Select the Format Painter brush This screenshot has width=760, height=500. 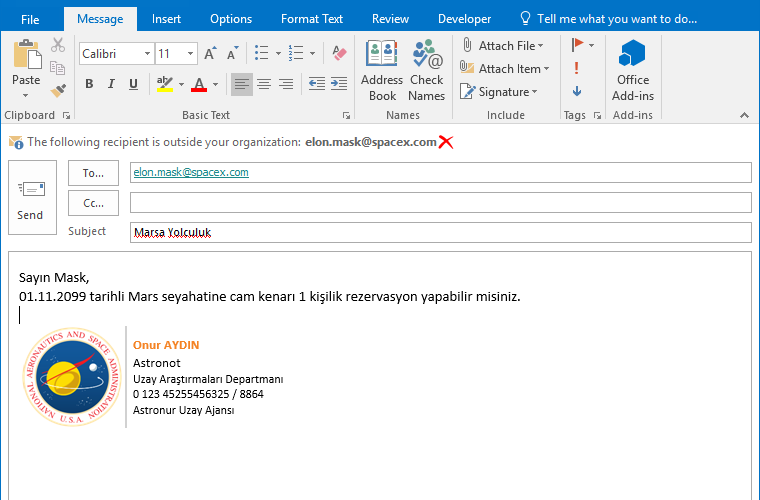[58, 90]
